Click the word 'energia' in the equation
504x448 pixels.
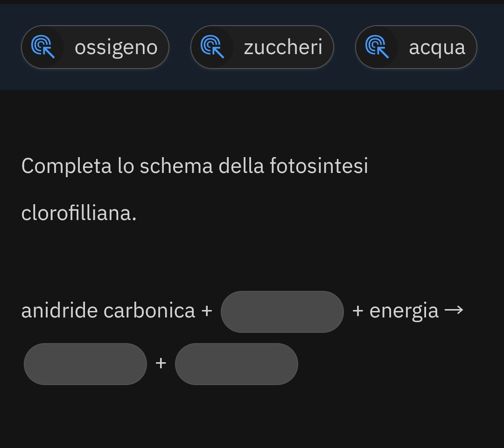[x=404, y=311]
